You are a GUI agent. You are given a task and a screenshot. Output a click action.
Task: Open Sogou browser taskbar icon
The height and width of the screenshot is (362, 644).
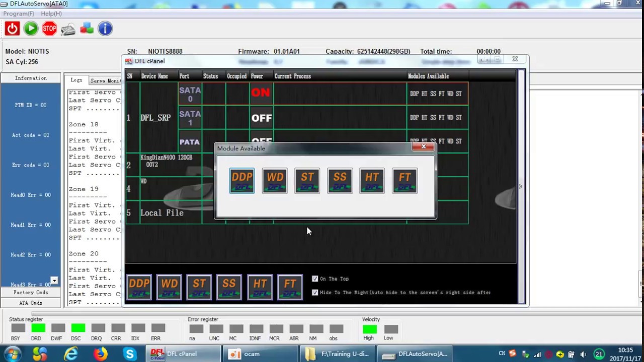pos(40,354)
